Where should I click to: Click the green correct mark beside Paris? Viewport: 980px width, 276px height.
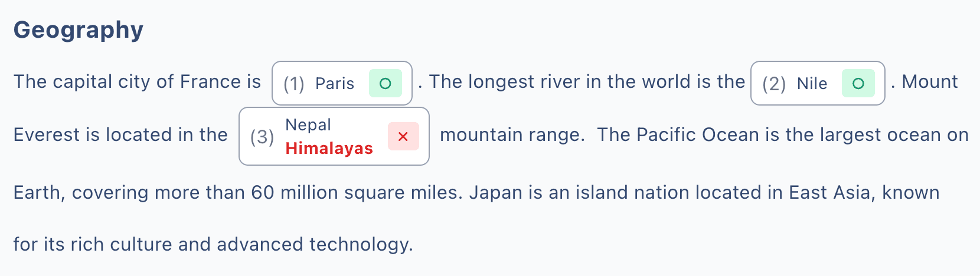coord(385,84)
